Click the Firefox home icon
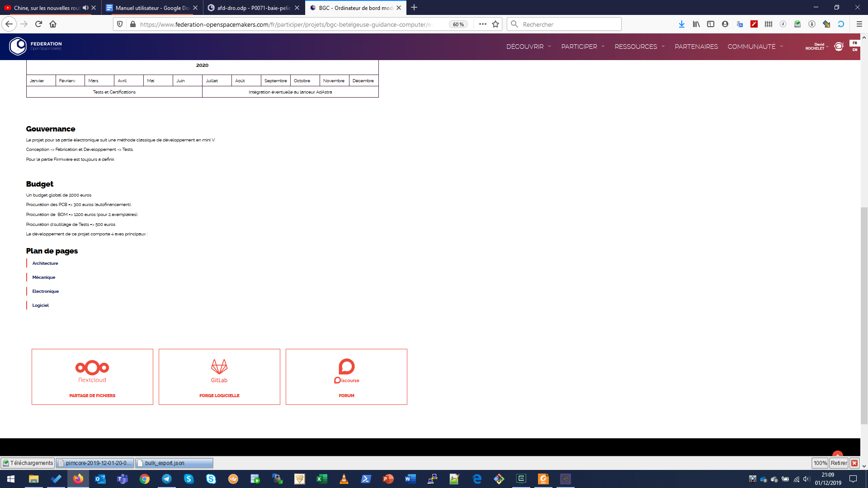The image size is (868, 488). [x=53, y=24]
